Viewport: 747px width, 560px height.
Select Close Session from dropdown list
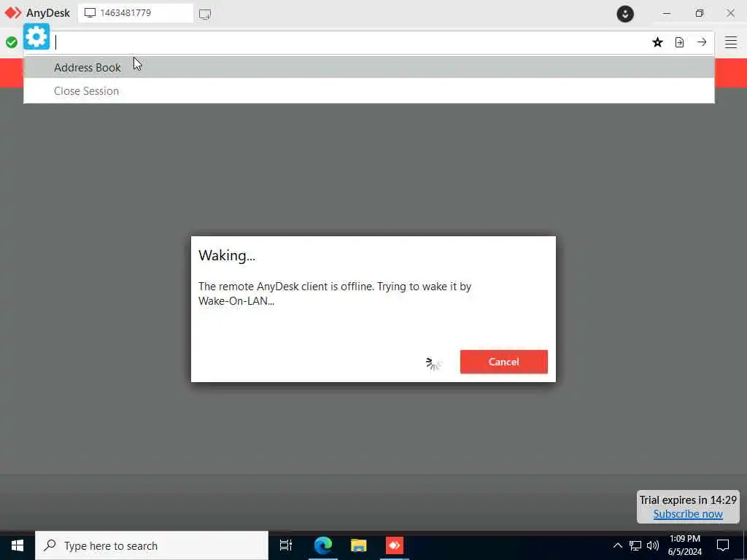click(368, 90)
